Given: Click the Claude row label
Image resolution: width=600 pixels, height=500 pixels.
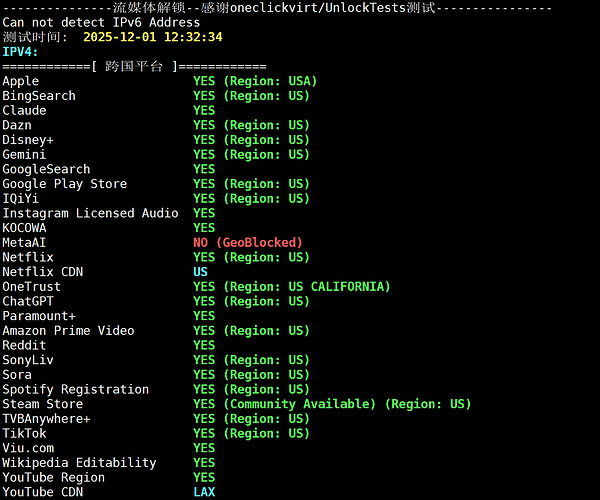Looking at the screenshot, I should coord(24,111).
